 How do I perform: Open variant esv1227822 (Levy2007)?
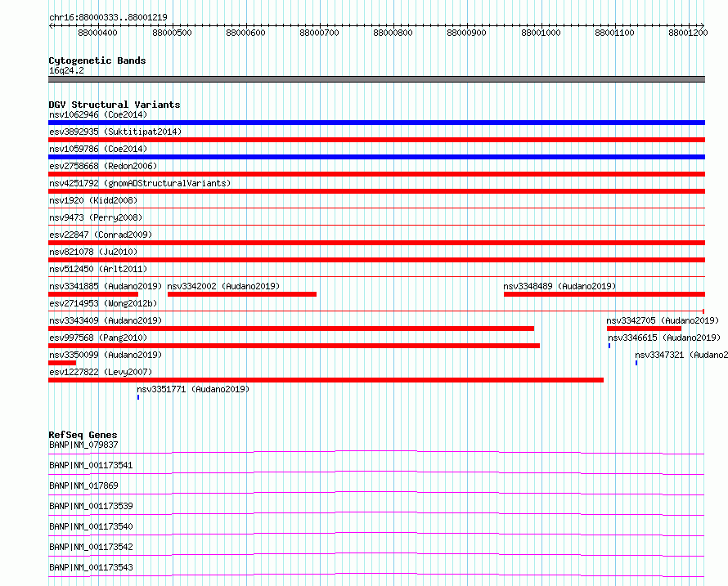point(101,372)
